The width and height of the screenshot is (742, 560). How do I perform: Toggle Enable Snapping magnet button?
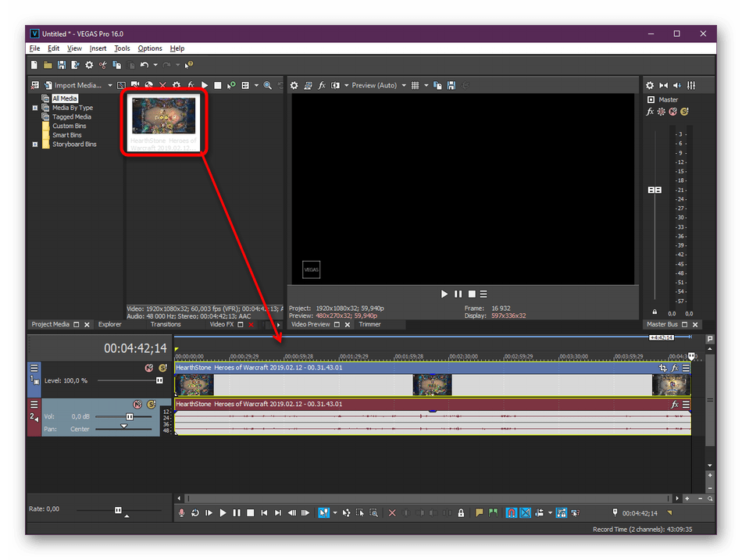[511, 513]
